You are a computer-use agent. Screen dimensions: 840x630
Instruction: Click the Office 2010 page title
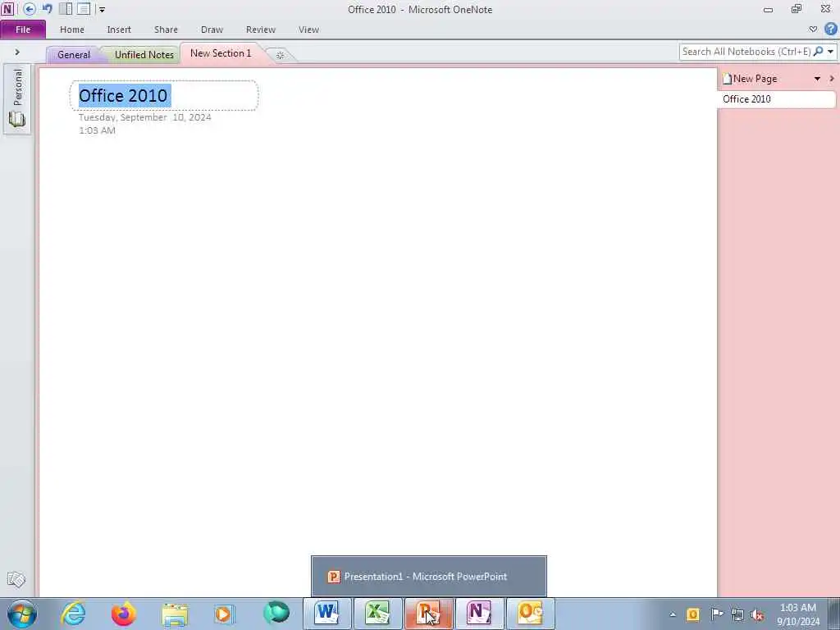coord(123,96)
